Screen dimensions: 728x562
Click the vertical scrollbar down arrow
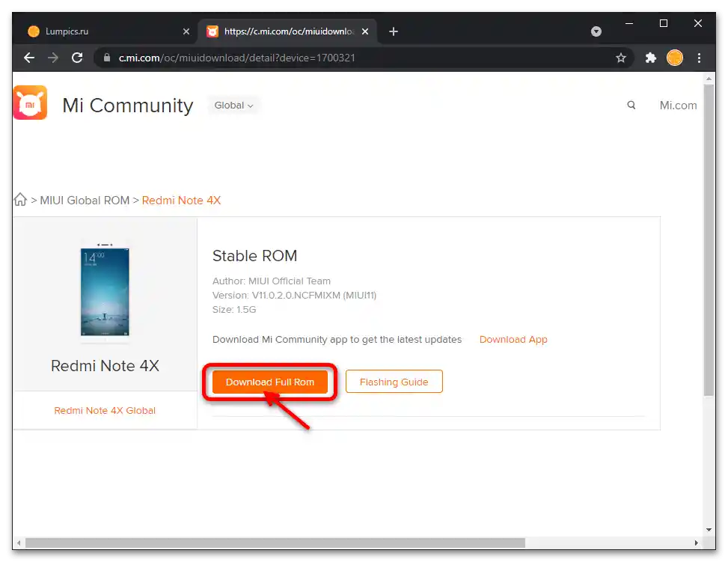[709, 530]
